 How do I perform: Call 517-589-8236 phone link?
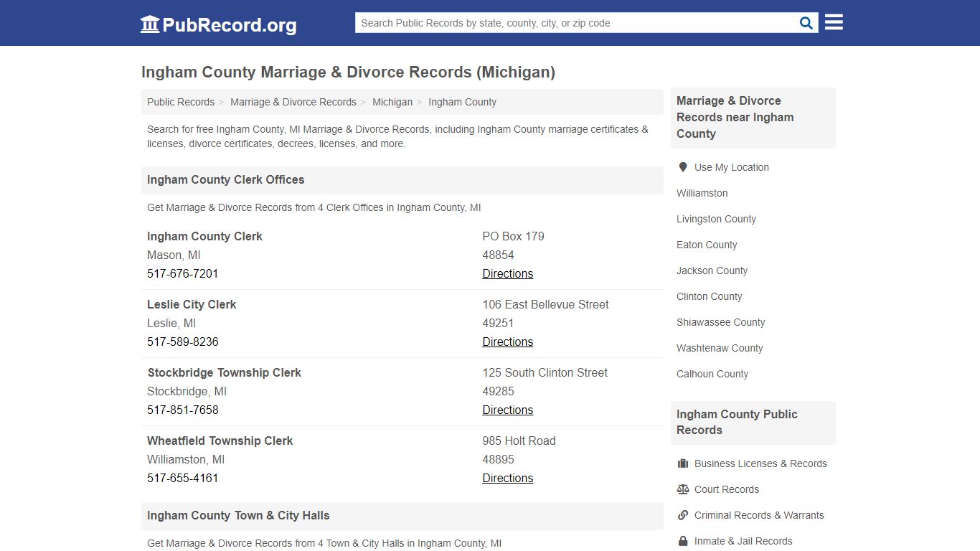pos(183,342)
